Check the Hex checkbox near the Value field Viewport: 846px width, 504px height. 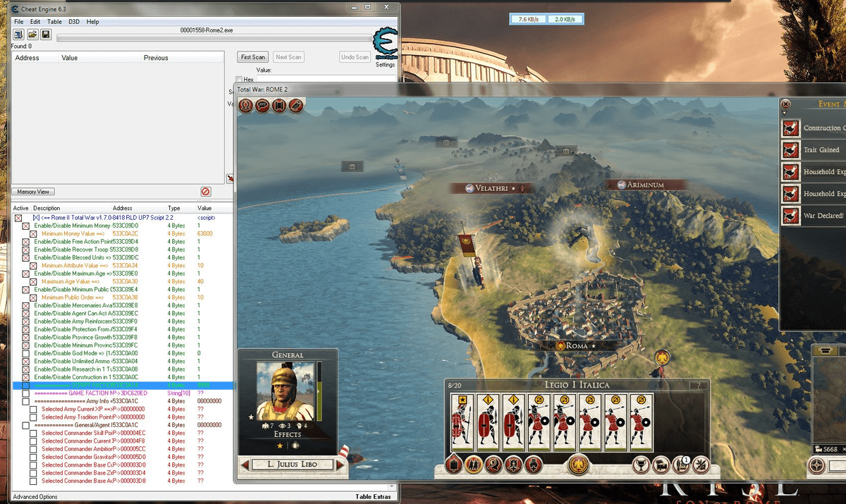240,79
